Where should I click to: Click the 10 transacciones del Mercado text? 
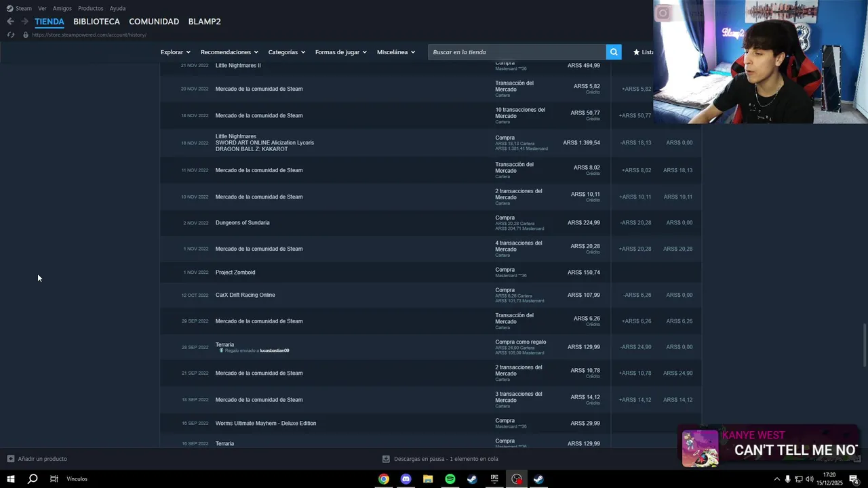520,113
